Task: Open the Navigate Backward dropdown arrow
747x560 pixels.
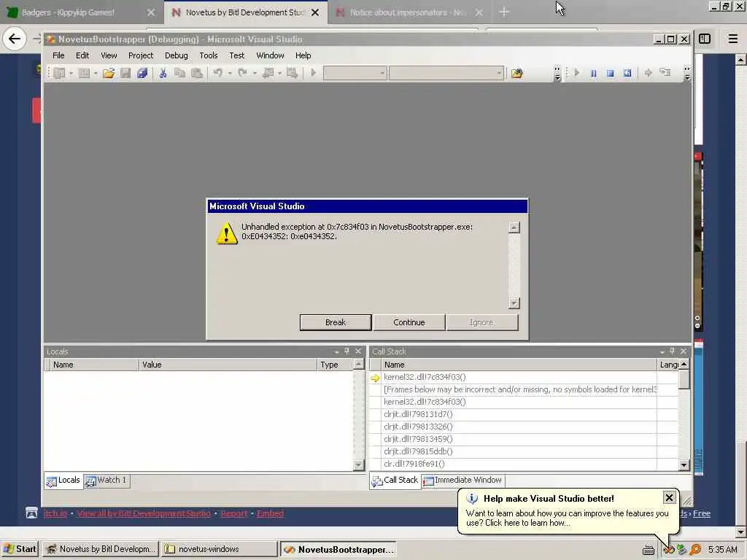Action: click(279, 73)
